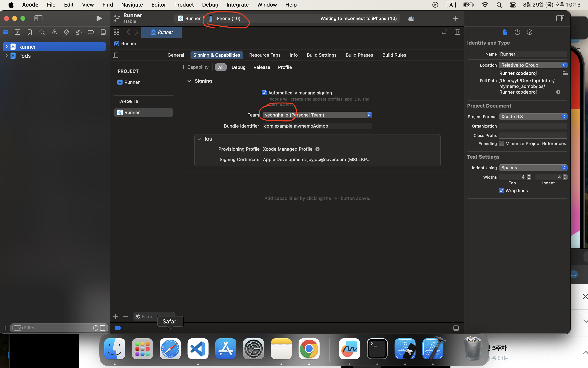Add a Capability
The image size is (588, 368).
(x=195, y=67)
